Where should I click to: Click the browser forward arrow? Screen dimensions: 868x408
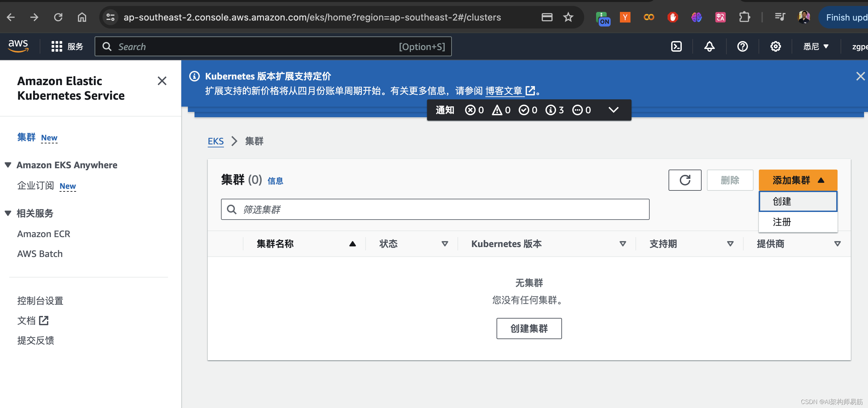[34, 17]
